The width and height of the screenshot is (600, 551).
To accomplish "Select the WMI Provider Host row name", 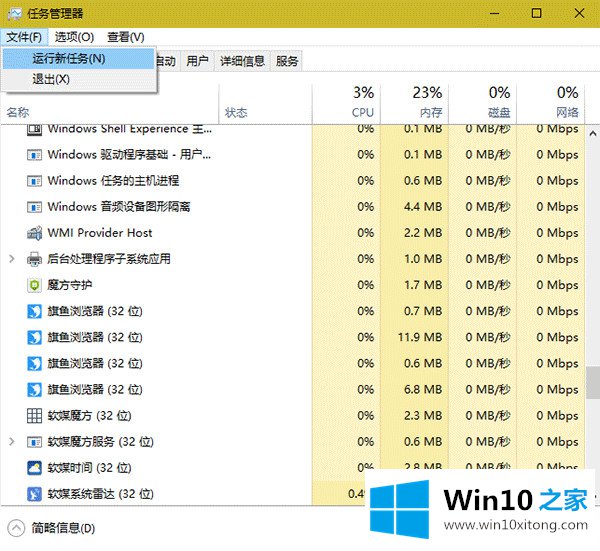I will 100,233.
